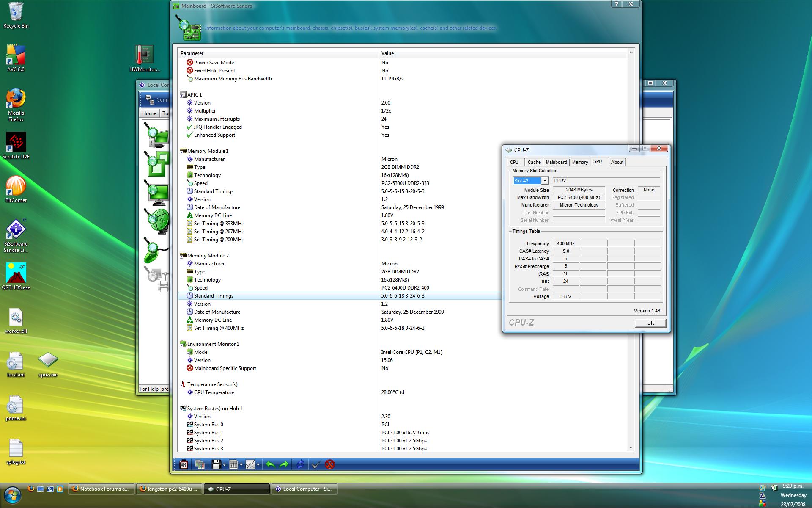Click the Value column header
The height and width of the screenshot is (508, 812).
502,53
